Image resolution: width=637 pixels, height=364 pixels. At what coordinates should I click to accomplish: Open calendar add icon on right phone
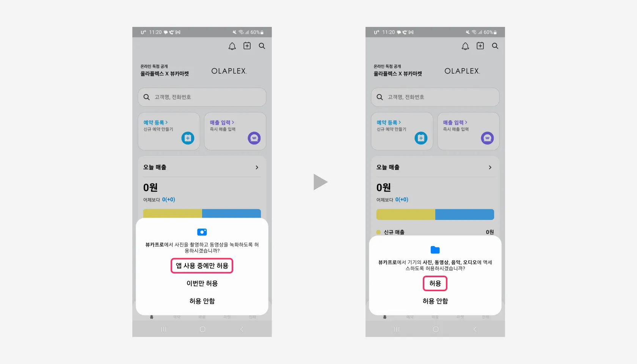click(x=480, y=46)
